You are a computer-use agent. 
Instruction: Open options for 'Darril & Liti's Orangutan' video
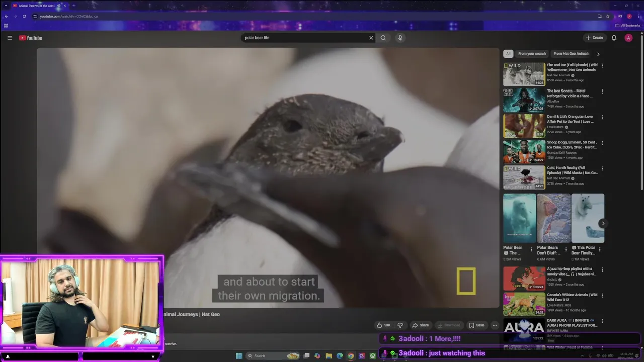point(602,117)
